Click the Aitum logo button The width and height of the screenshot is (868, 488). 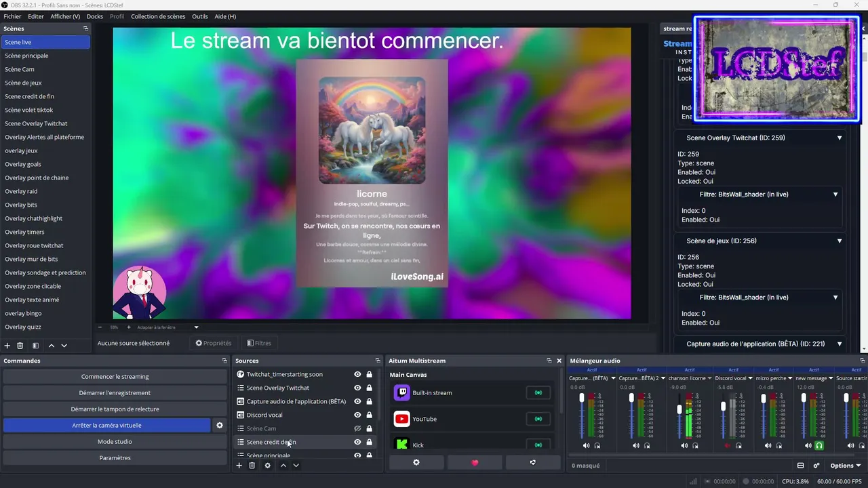(533, 462)
